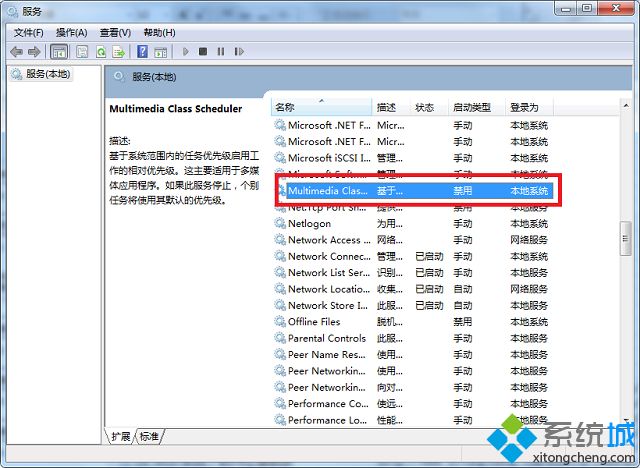This screenshot has width=640, height=468.
Task: Switch to the 扩展 tab
Action: click(120, 437)
